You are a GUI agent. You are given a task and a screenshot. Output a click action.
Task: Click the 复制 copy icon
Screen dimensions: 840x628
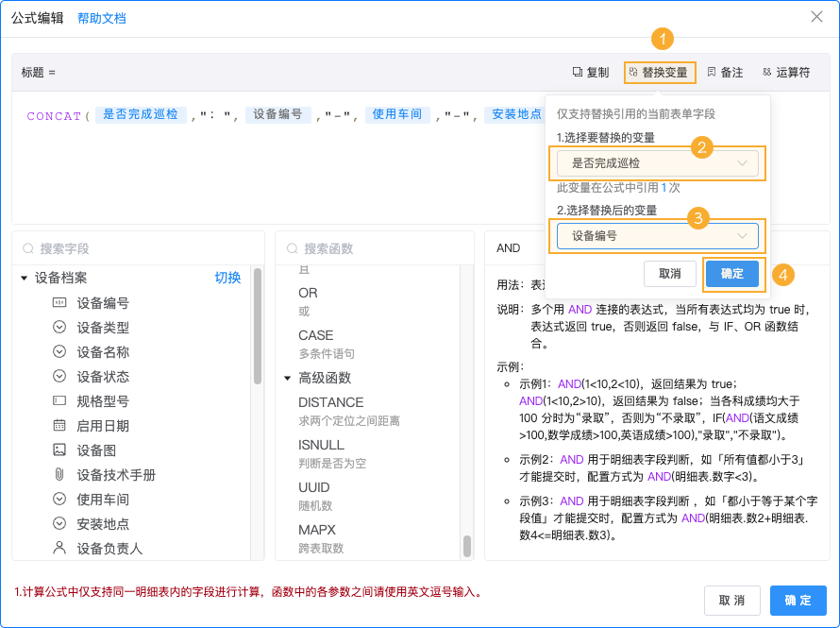pyautogui.click(x=580, y=72)
